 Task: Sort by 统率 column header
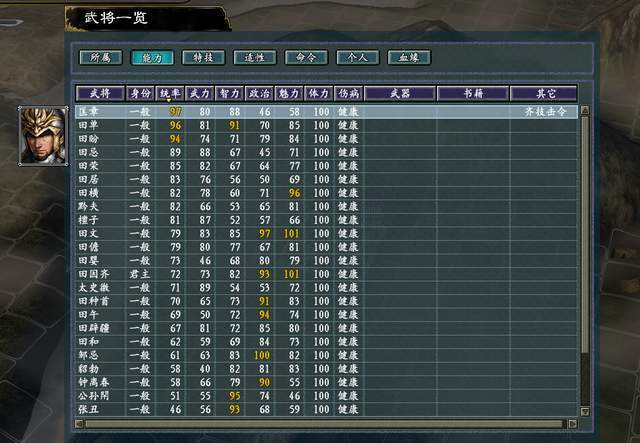coord(170,93)
